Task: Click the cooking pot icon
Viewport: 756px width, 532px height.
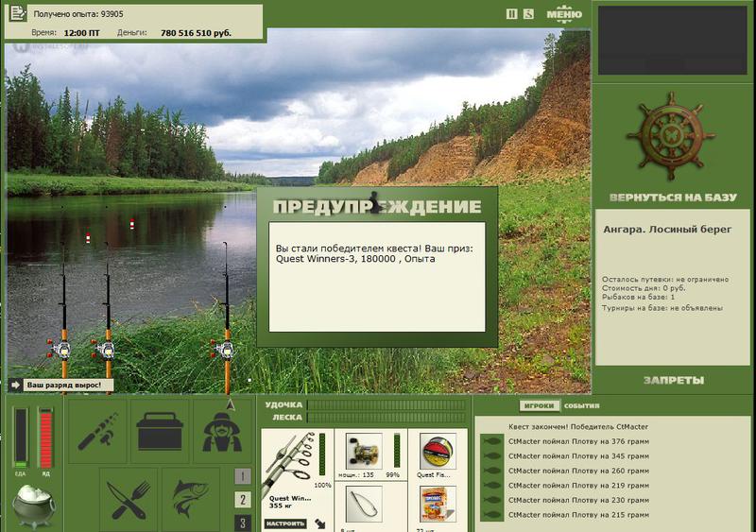Action: (x=33, y=506)
